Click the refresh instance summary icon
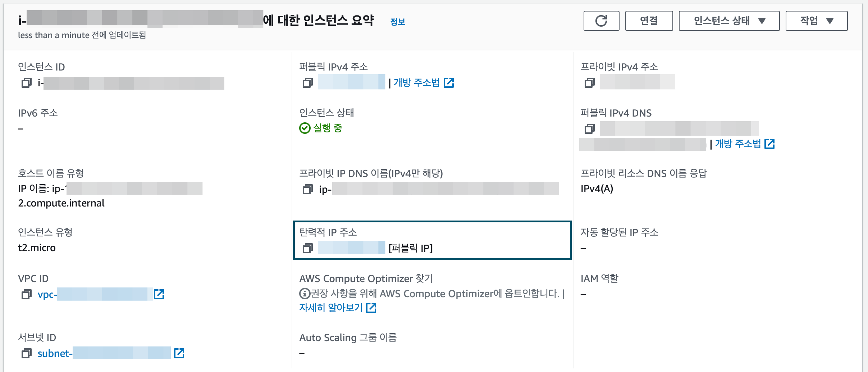The width and height of the screenshot is (868, 372). click(x=602, y=21)
